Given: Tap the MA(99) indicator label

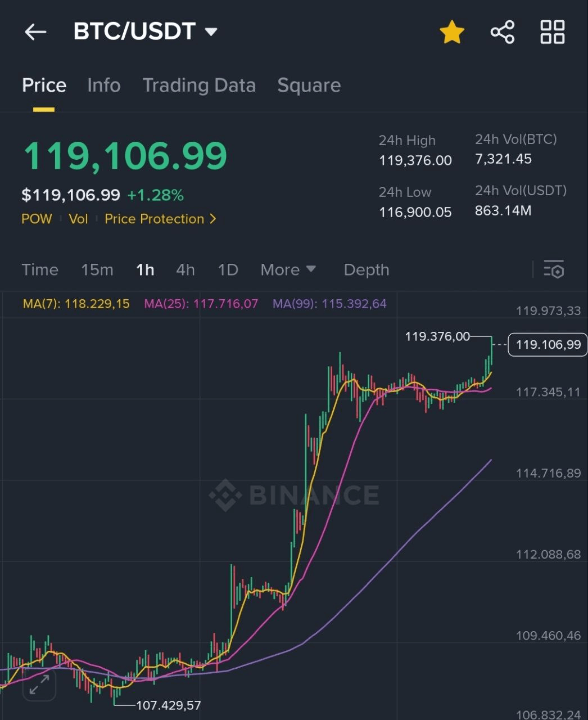Looking at the screenshot, I should point(329,304).
